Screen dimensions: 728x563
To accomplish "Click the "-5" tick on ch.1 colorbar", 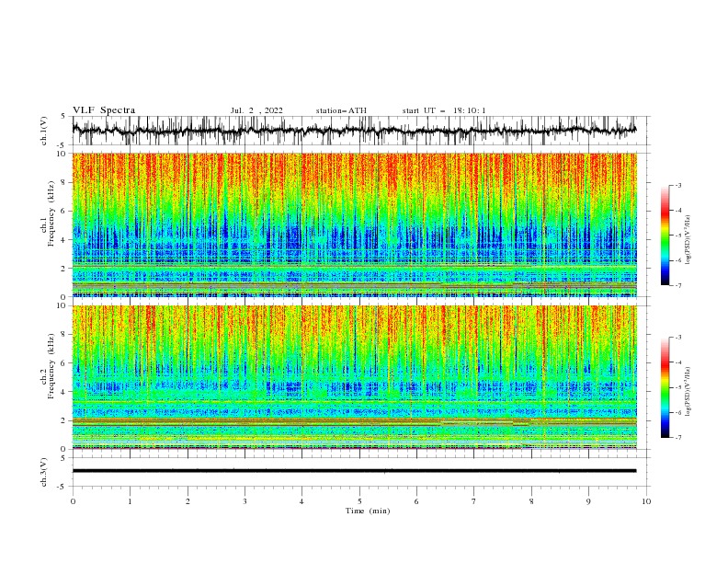I will pos(677,236).
